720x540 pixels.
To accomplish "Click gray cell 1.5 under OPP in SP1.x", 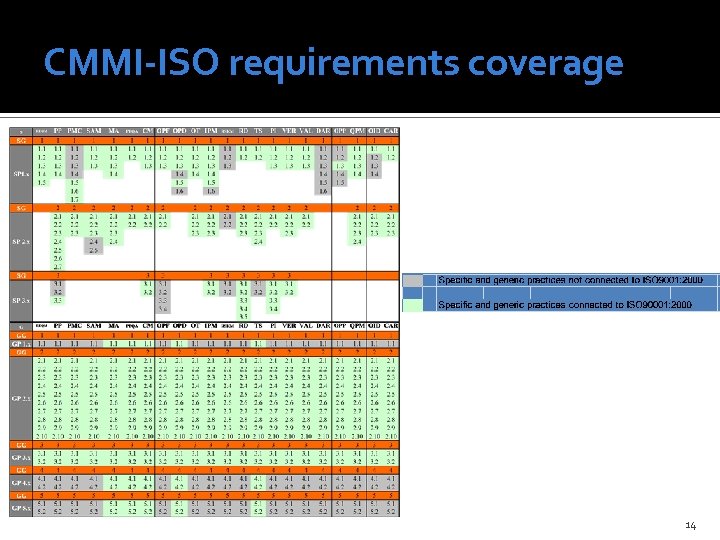I will click(x=340, y=183).
